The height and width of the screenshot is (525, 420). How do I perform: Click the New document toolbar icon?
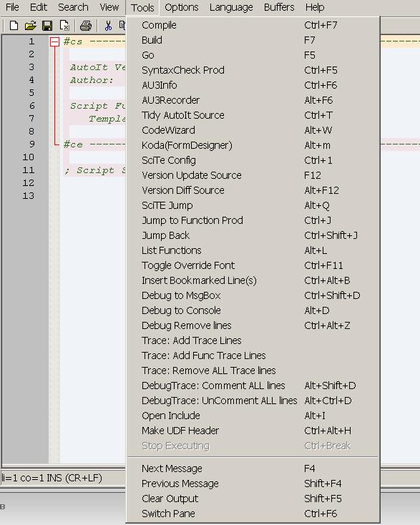click(14, 26)
